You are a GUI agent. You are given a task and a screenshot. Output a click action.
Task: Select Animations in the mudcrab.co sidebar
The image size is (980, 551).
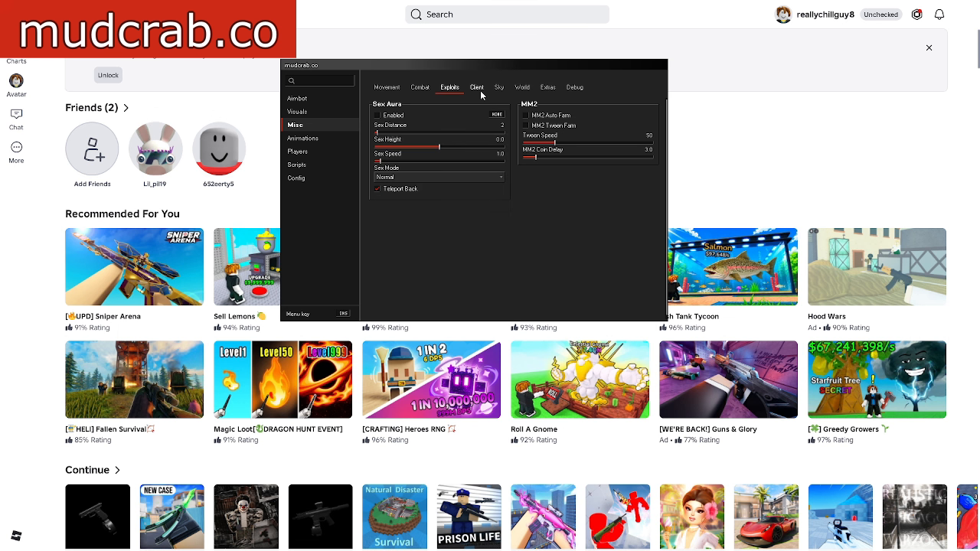(302, 139)
